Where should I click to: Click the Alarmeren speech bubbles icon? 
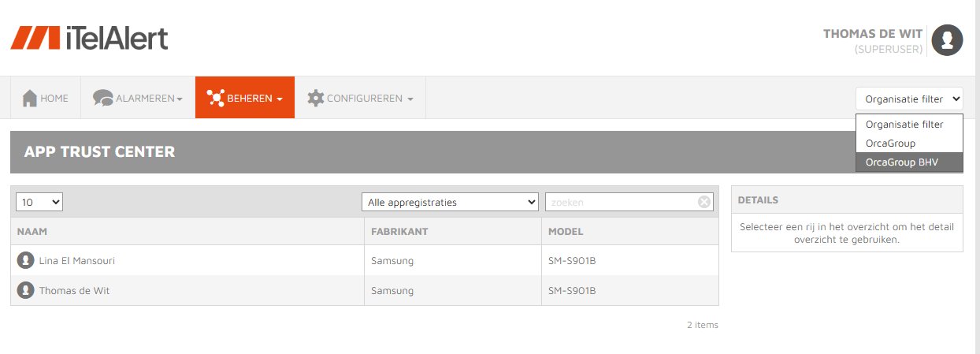[x=103, y=99]
